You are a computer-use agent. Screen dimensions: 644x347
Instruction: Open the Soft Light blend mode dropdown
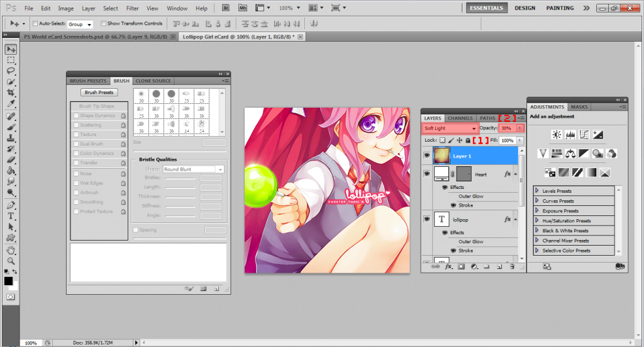point(450,128)
